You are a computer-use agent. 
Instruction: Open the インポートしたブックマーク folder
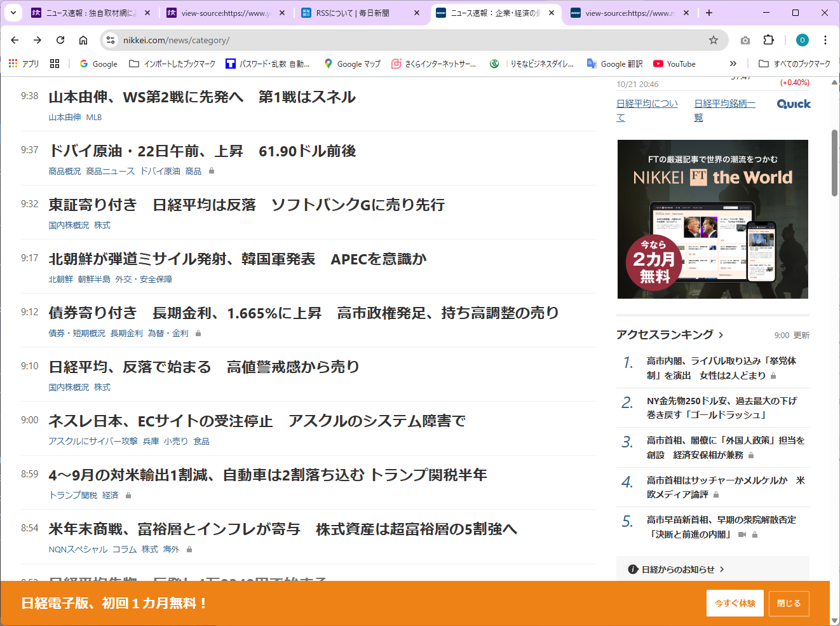click(172, 64)
